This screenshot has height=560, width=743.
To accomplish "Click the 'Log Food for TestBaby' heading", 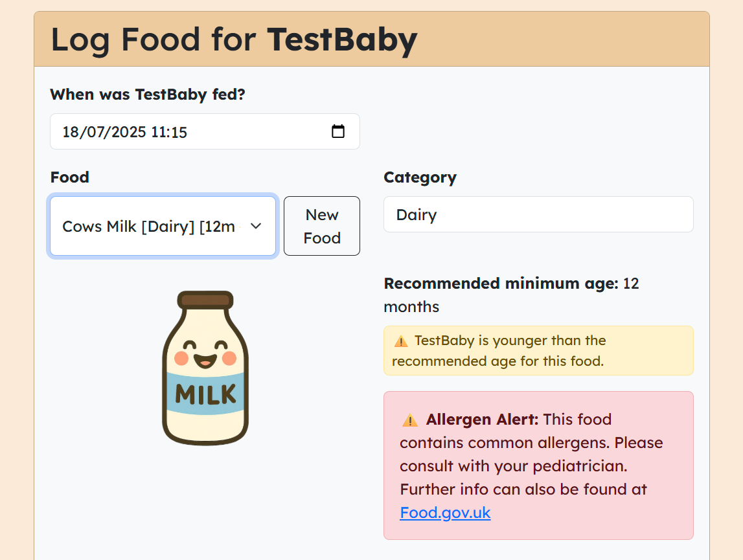I will pyautogui.click(x=234, y=39).
